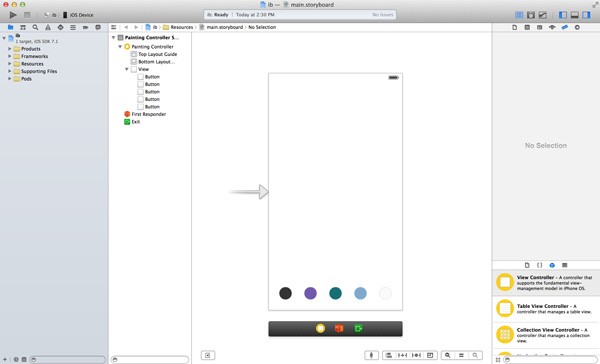The height and width of the screenshot is (364, 600).
Task: Select the purple color button on the canvas
Action: pos(310,293)
